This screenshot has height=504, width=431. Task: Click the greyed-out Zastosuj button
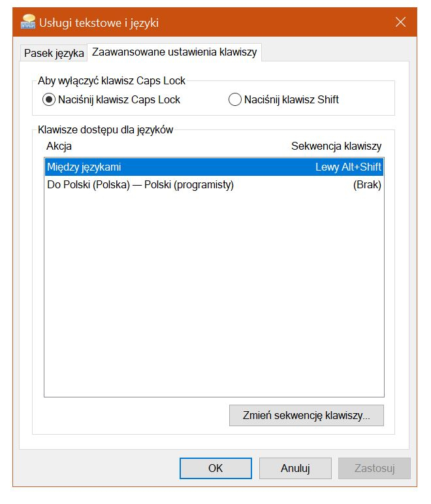[374, 468]
